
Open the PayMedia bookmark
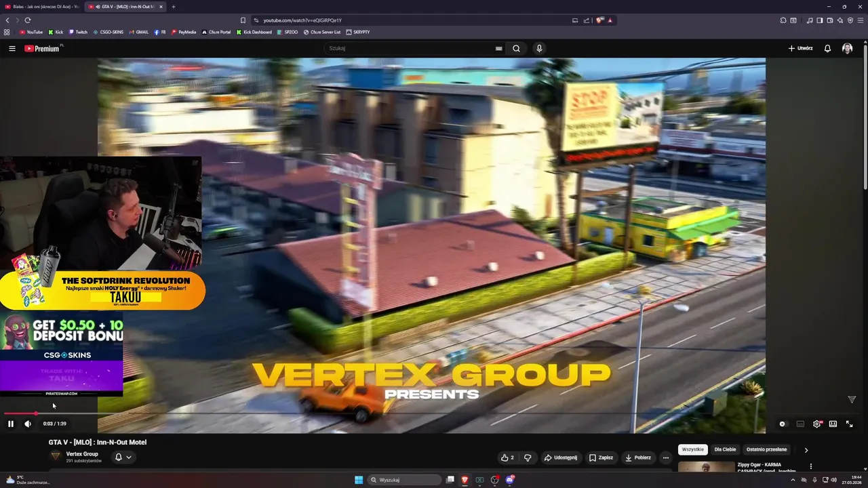184,32
